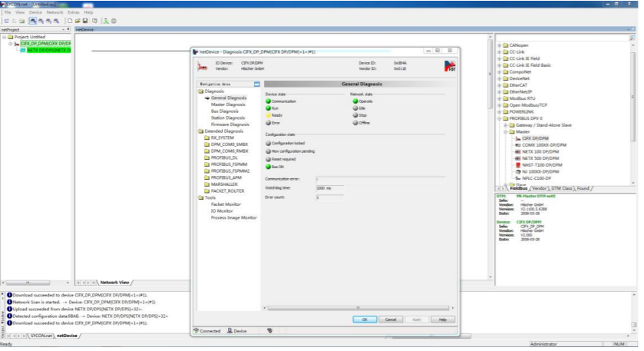Switch to the Vendor catalog tab
This screenshot has width=644, height=351.
540,188
